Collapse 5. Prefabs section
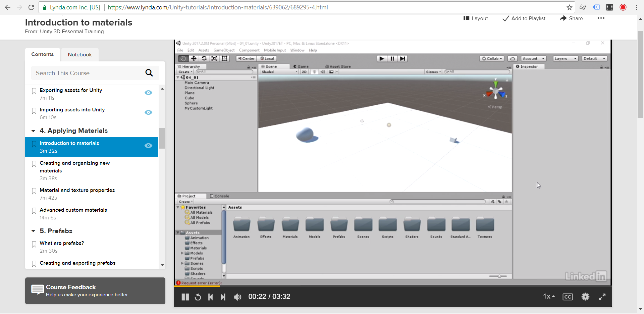 pos(33,231)
